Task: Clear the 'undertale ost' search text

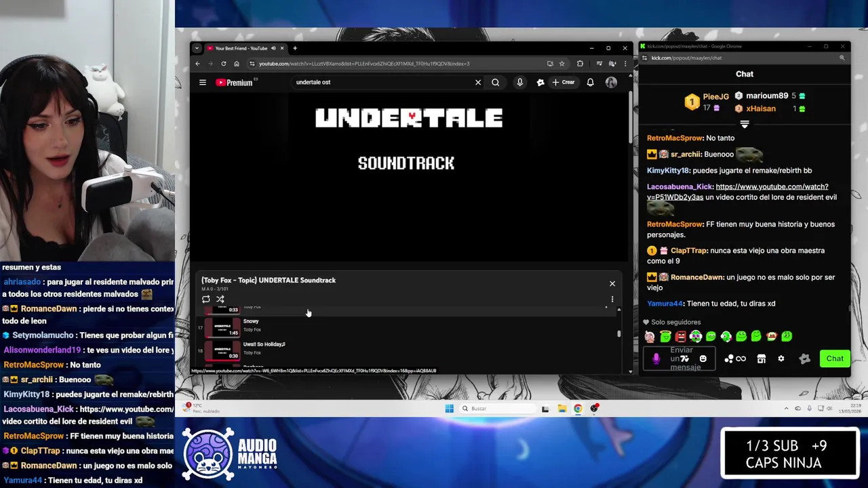Action: [478, 83]
